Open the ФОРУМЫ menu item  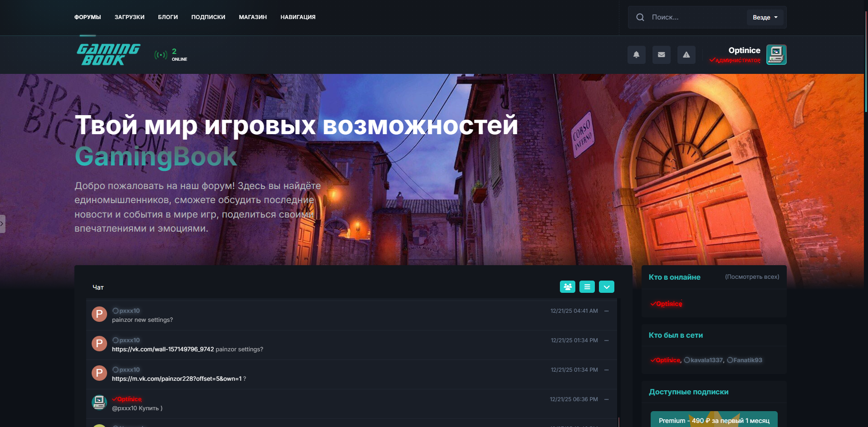88,17
